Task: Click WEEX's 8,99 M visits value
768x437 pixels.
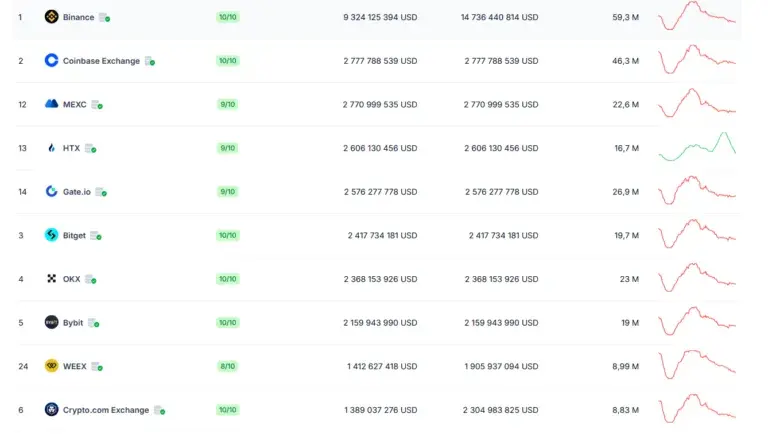Action: pos(625,366)
